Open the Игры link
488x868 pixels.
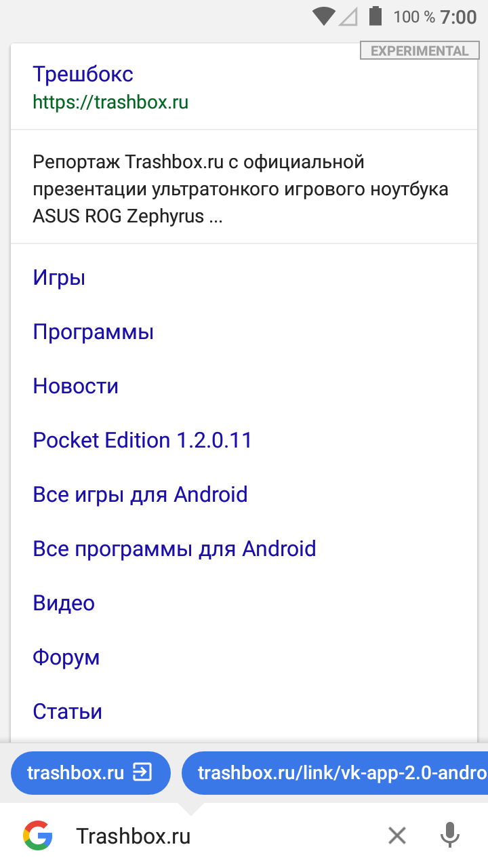(59, 278)
